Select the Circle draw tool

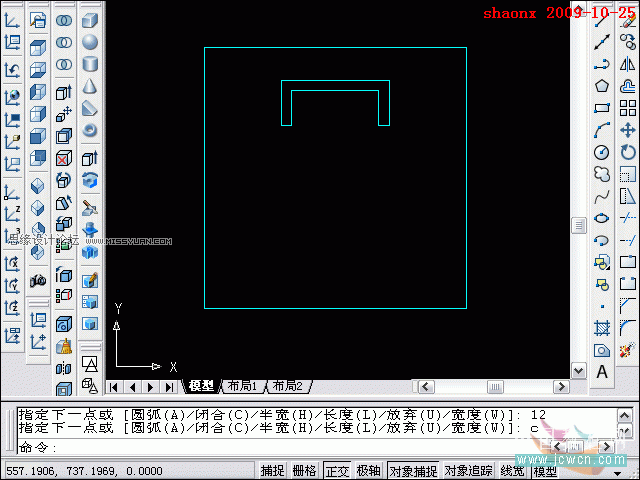pos(602,152)
